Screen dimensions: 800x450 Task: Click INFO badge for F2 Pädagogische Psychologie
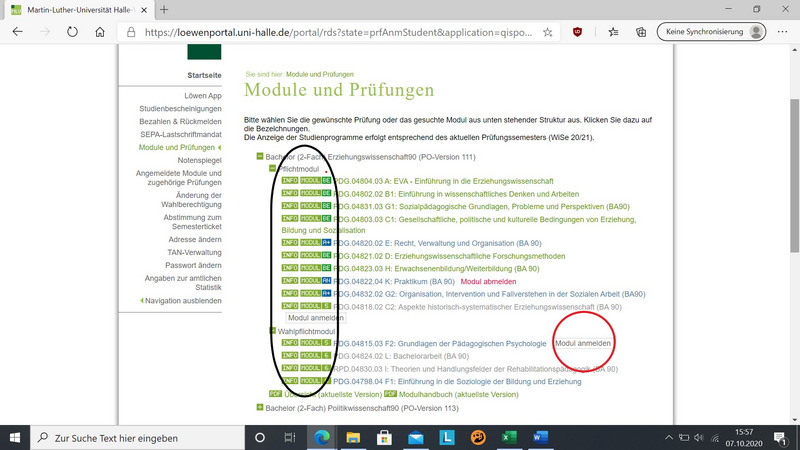[290, 343]
